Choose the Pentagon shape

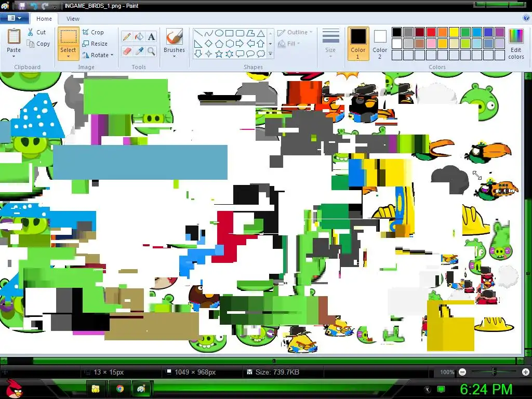coord(219,44)
